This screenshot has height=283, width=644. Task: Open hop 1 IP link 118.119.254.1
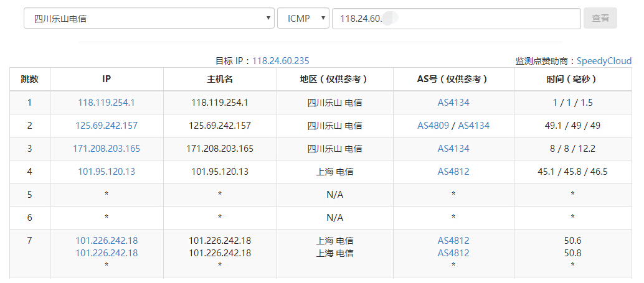click(107, 103)
